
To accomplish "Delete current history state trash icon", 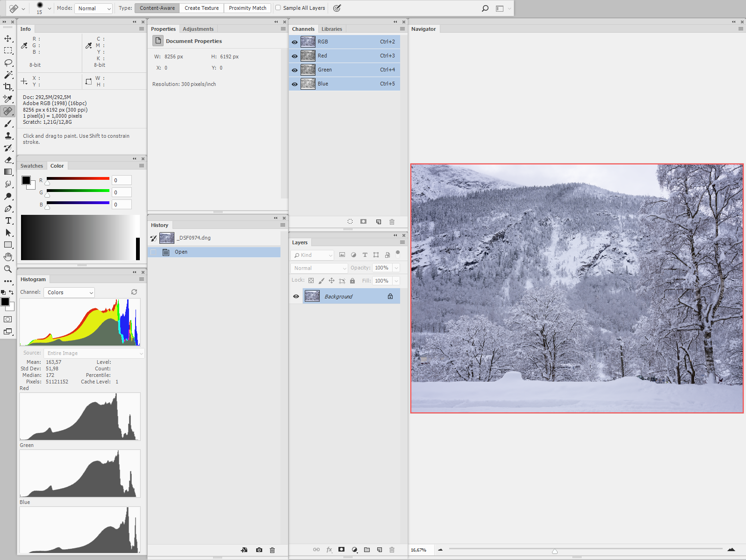I will [x=273, y=550].
